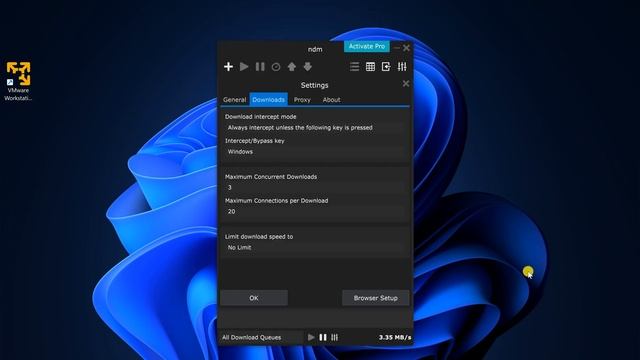The width and height of the screenshot is (640, 360).
Task: Click the Limit download speed to label
Action: 259,237
